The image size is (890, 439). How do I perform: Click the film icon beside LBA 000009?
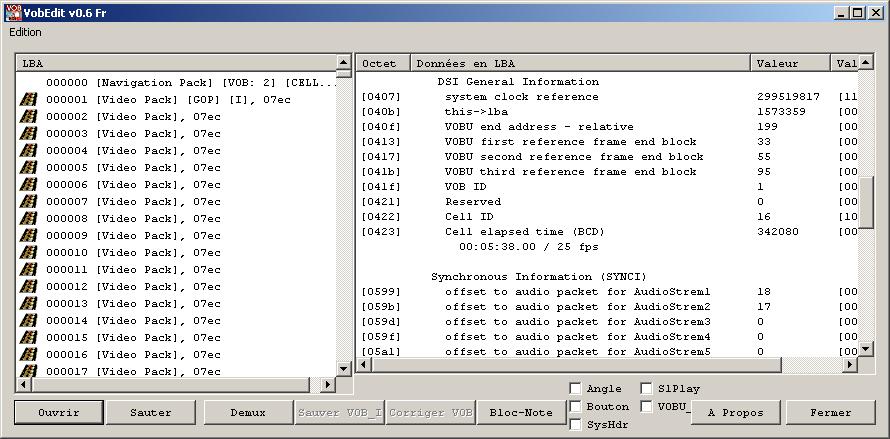(x=28, y=236)
